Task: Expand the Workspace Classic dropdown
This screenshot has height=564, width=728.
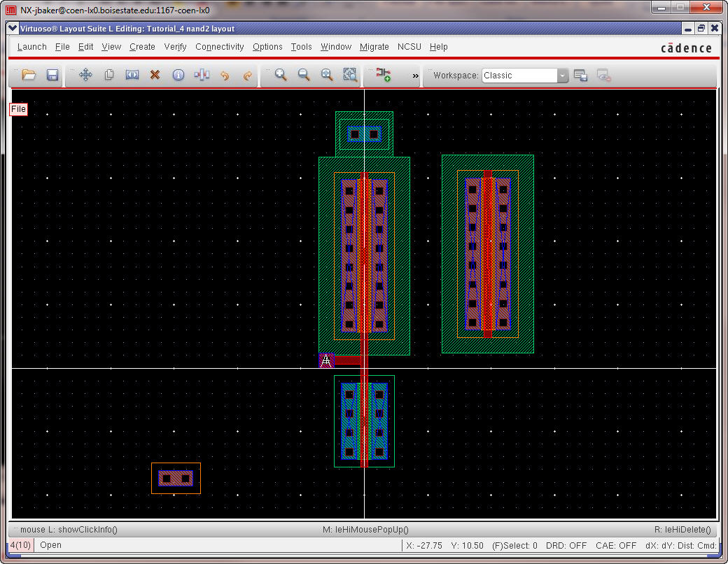Action: tap(562, 76)
